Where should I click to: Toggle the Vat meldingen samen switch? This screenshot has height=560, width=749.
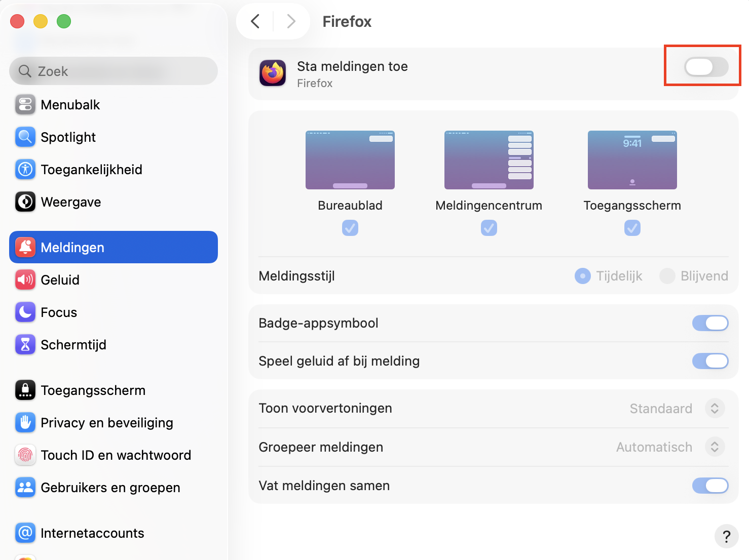[710, 486]
